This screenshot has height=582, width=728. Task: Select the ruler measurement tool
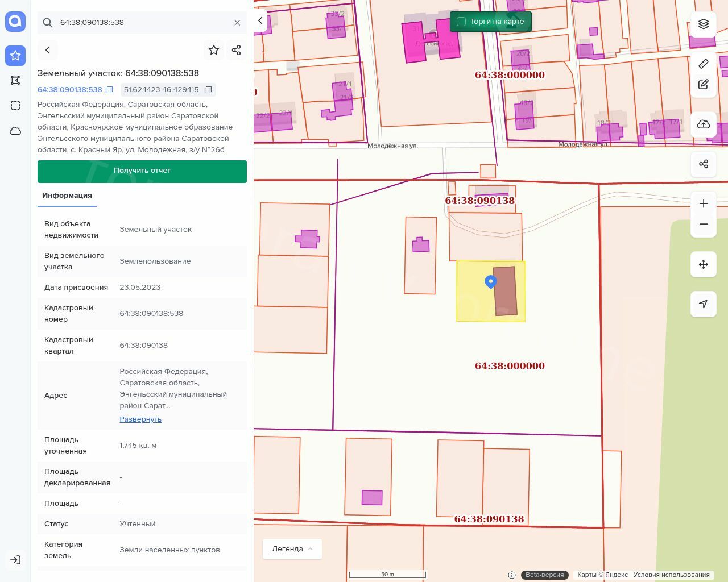[x=704, y=64]
